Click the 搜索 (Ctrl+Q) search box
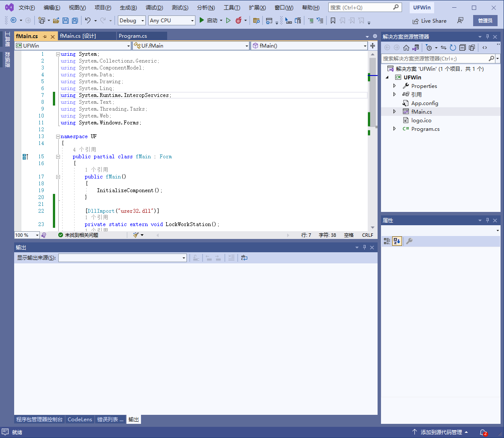 (x=365, y=7)
